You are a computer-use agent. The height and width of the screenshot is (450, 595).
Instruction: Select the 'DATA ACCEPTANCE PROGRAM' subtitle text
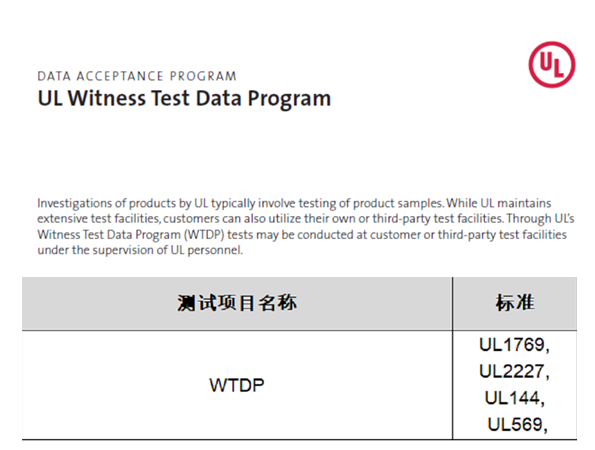click(137, 76)
